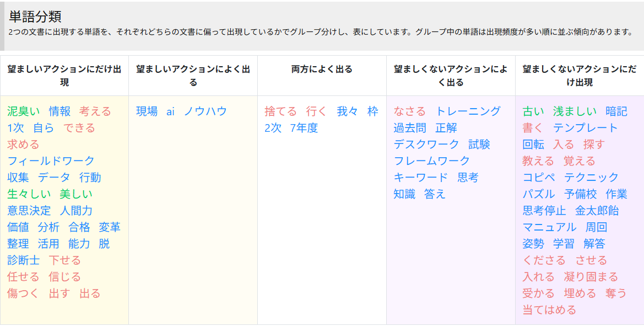The height and width of the screenshot is (326, 644).
Task: Click the トレーニング word link
Action: click(468, 111)
